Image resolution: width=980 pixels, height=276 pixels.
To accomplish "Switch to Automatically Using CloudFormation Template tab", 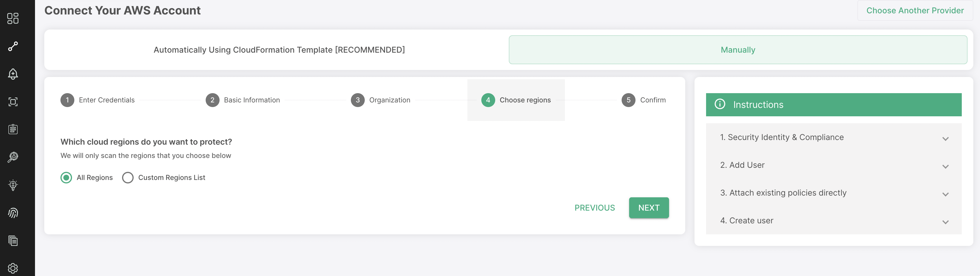I will [x=279, y=50].
